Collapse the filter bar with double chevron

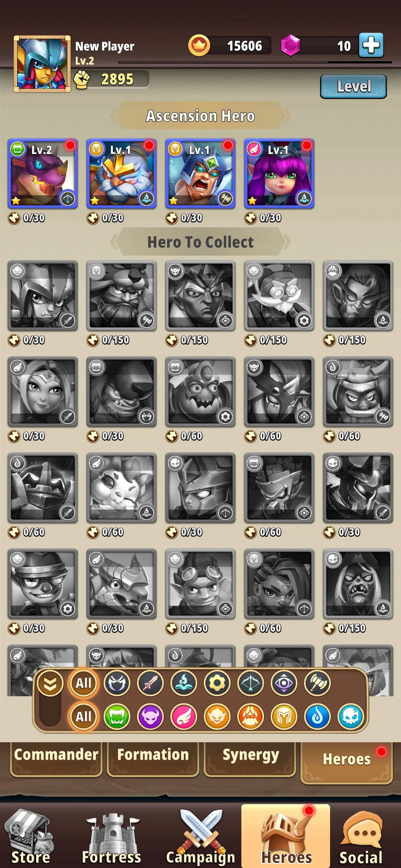(50, 683)
